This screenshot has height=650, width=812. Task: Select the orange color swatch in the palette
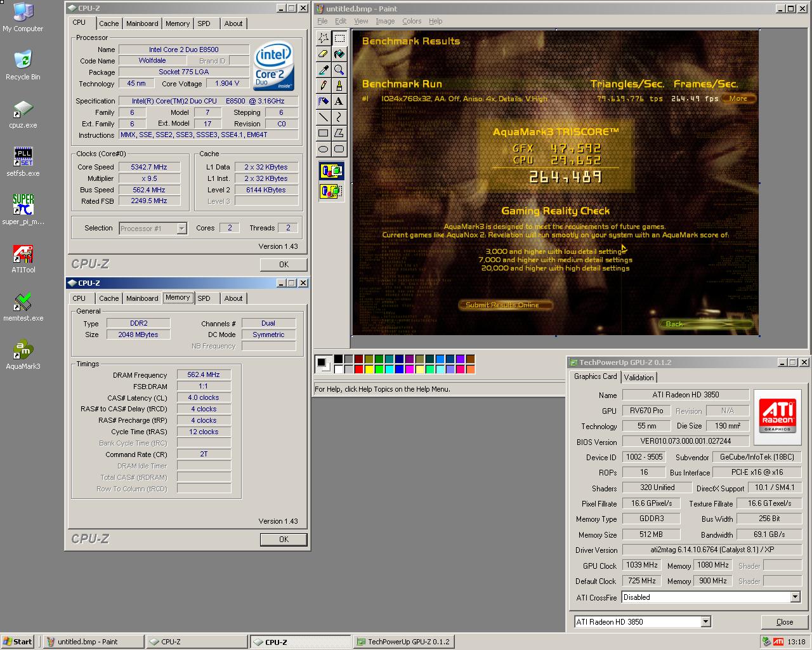coord(471,369)
